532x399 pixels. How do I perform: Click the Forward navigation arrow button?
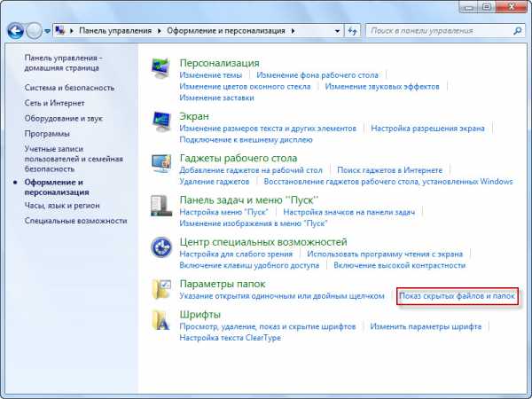pyautogui.click(x=35, y=31)
